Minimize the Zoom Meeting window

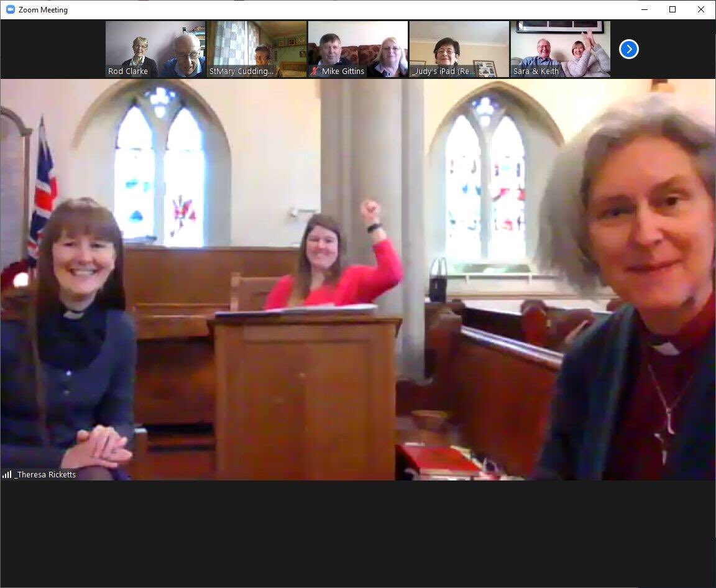(x=645, y=9)
